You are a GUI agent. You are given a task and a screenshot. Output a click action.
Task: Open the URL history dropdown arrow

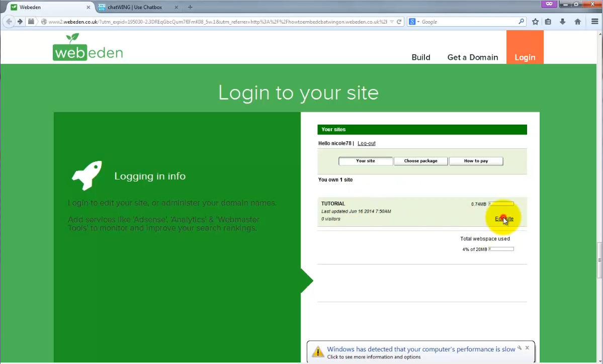pos(392,22)
